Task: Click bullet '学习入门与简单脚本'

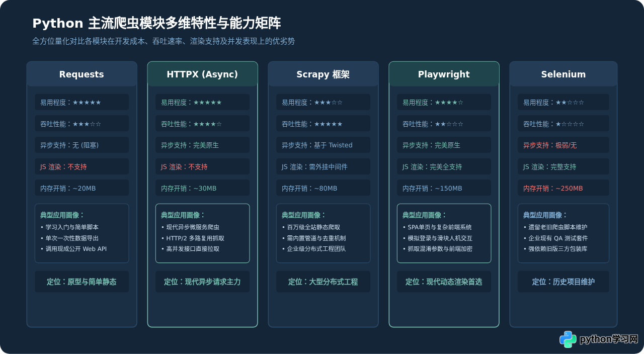Action: pos(69,227)
